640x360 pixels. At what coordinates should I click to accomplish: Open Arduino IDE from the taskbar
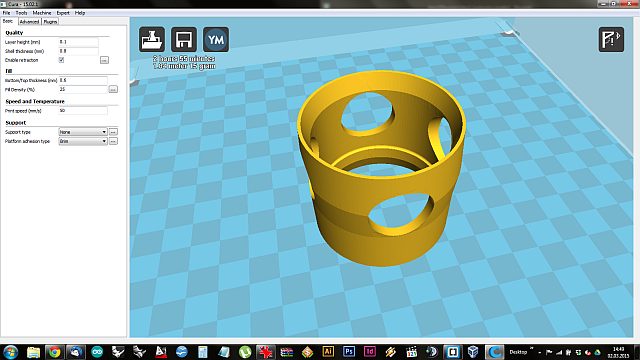(97, 352)
